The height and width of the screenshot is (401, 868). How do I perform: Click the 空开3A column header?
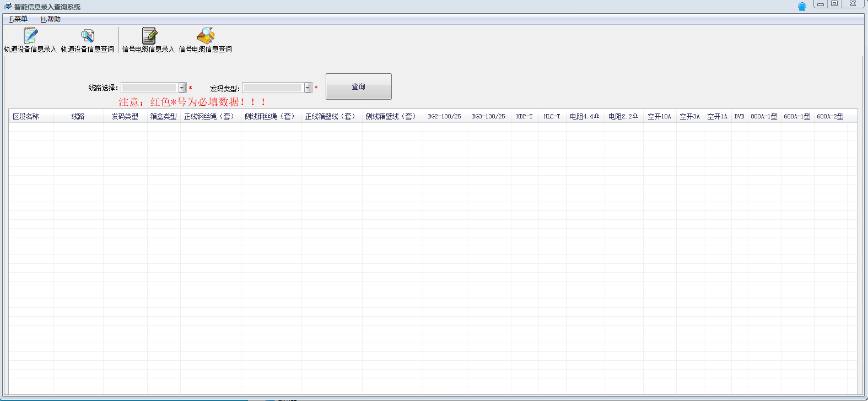tap(690, 116)
